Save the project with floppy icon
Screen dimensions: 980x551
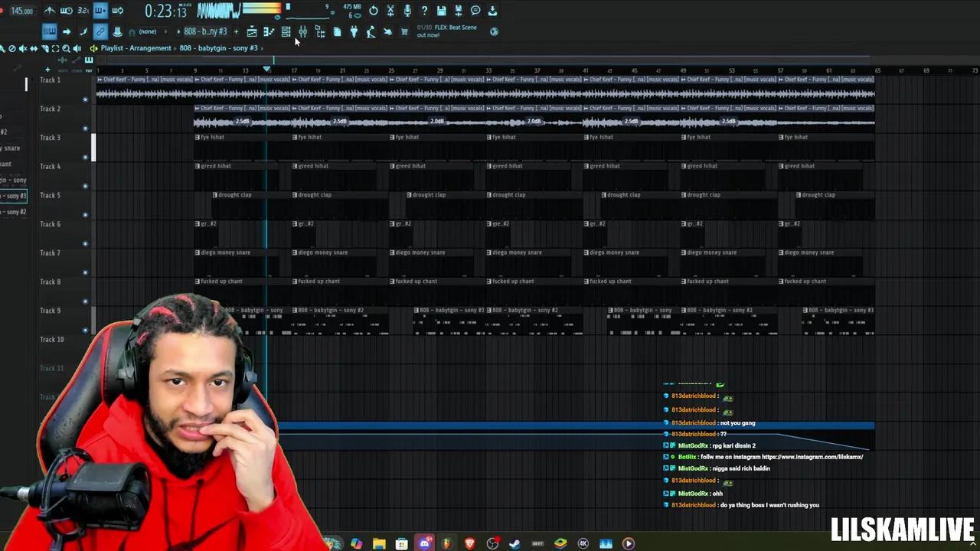click(x=441, y=11)
